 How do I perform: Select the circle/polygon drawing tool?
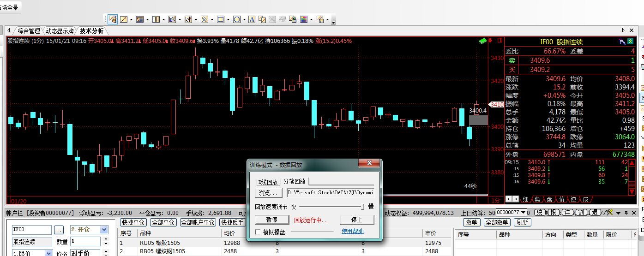click(236, 19)
